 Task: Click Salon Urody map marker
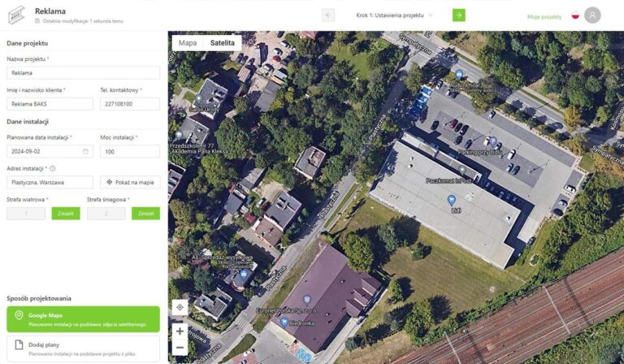198,98
